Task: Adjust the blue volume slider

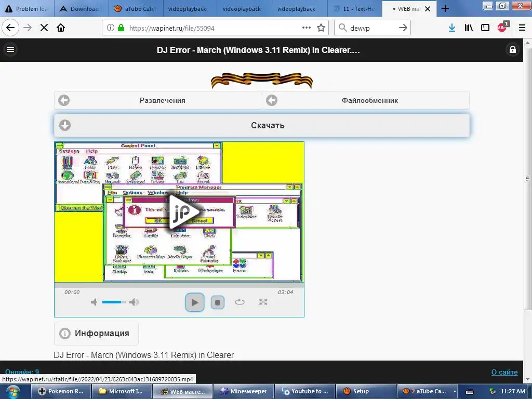Action: (114, 302)
